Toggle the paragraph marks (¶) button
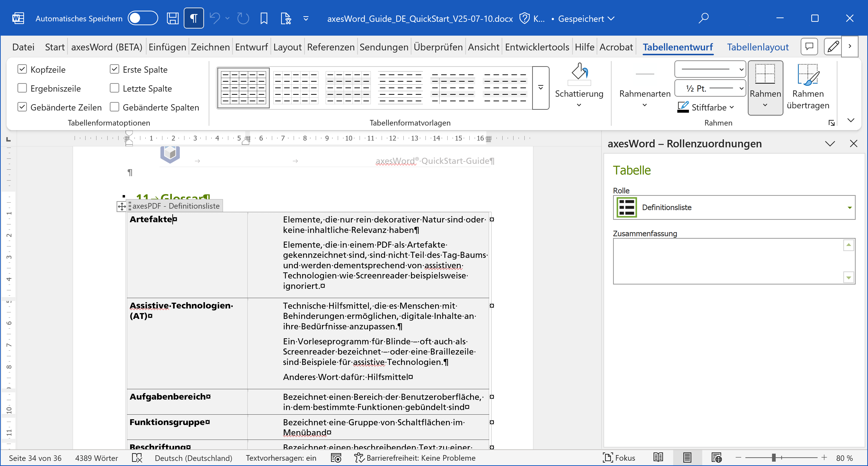868x466 pixels. coord(194,18)
